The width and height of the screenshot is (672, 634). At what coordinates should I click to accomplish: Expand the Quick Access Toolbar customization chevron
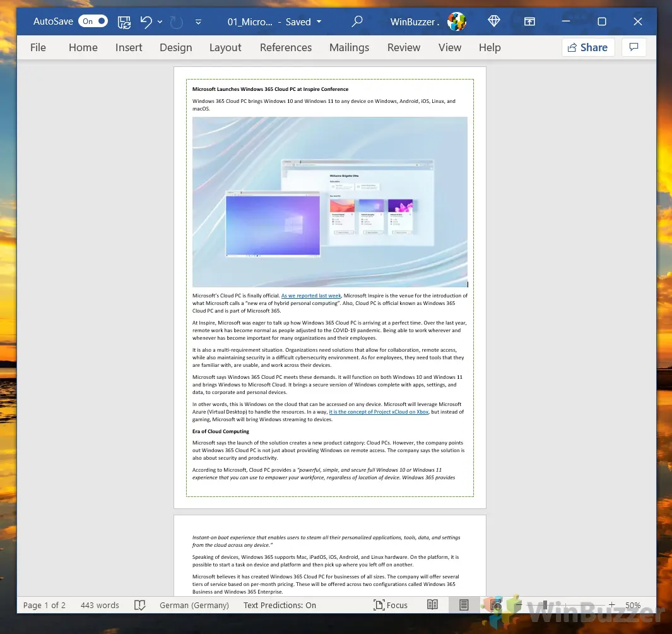198,21
